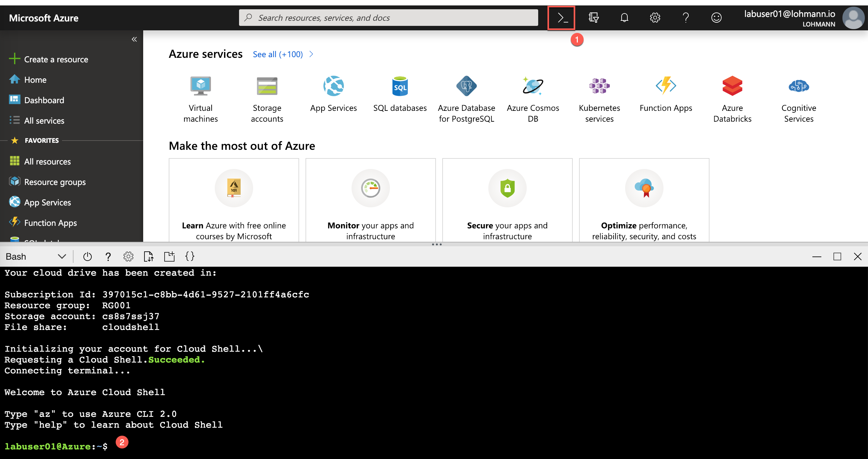Open portal settings gear in header
868x459 pixels.
point(655,18)
